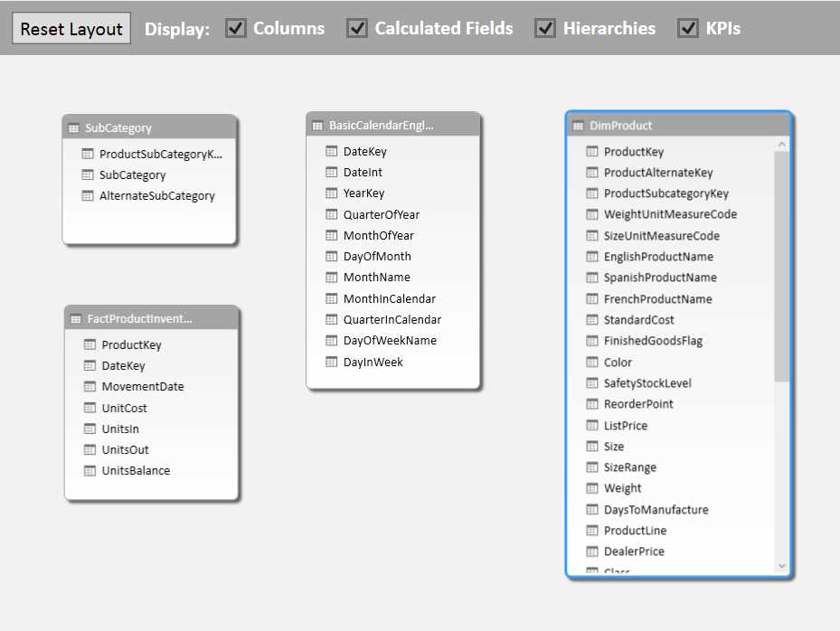The width and height of the screenshot is (840, 631).
Task: Uncheck the Hierarchies display checkbox
Action: 545,28
